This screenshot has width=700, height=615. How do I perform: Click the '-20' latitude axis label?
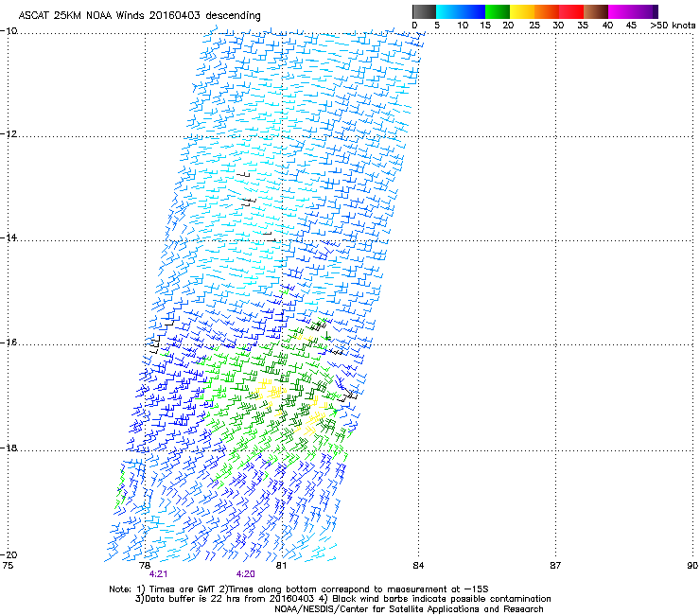(x=9, y=554)
